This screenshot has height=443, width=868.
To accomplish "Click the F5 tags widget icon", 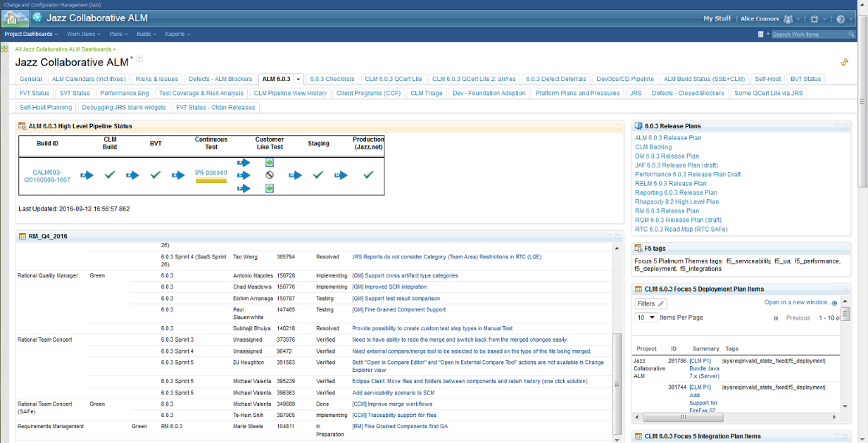I will pos(639,248).
